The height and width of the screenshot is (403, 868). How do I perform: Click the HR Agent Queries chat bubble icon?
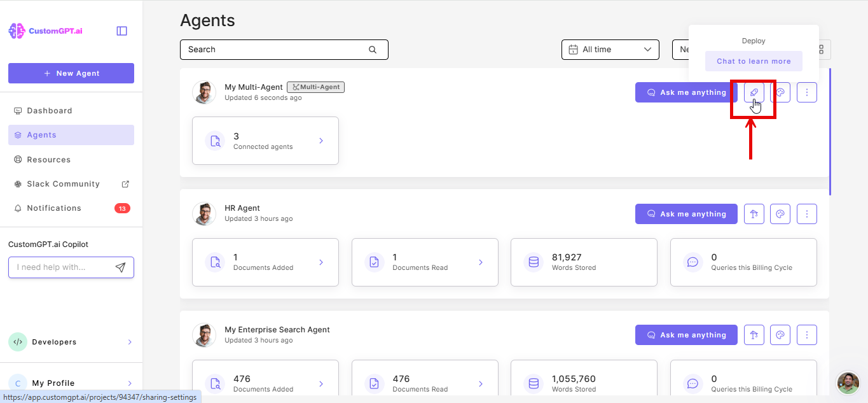pyautogui.click(x=693, y=262)
